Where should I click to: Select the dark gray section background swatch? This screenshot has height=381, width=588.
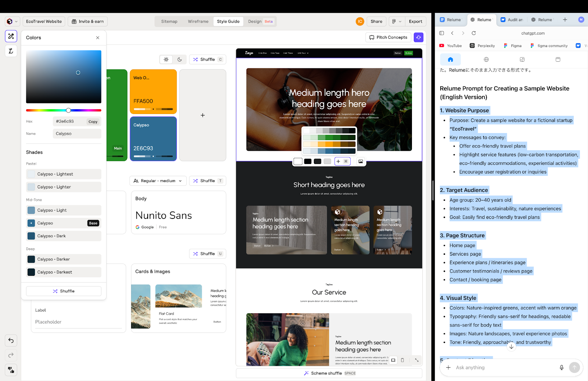[x=318, y=161]
